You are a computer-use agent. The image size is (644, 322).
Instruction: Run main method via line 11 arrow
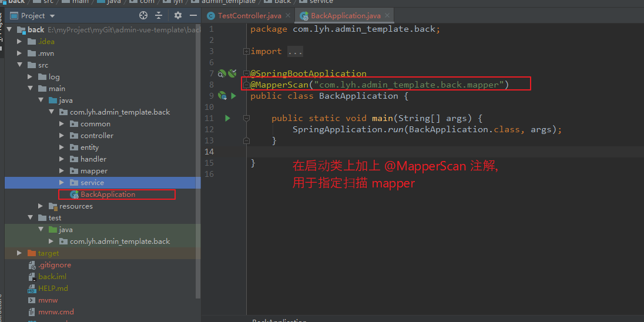tap(227, 118)
